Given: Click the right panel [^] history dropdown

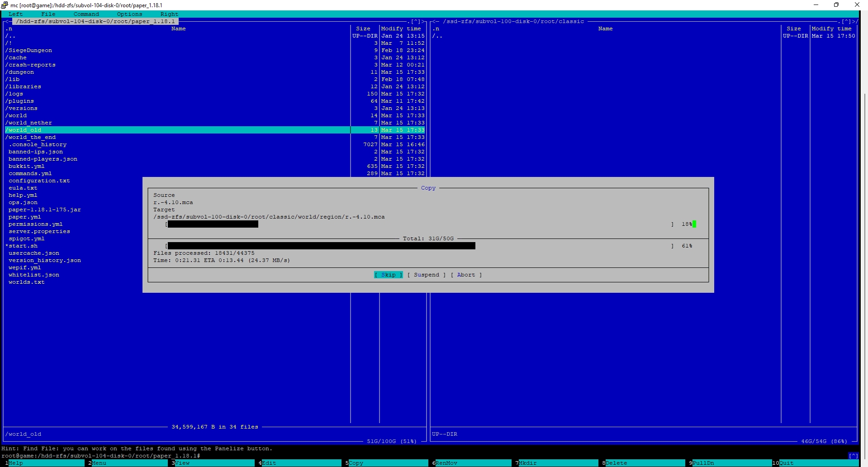Looking at the screenshot, I should (846, 21).
